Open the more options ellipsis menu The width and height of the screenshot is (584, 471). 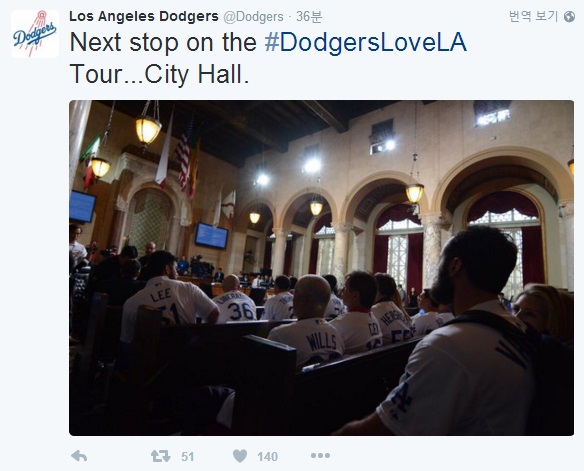(320, 455)
